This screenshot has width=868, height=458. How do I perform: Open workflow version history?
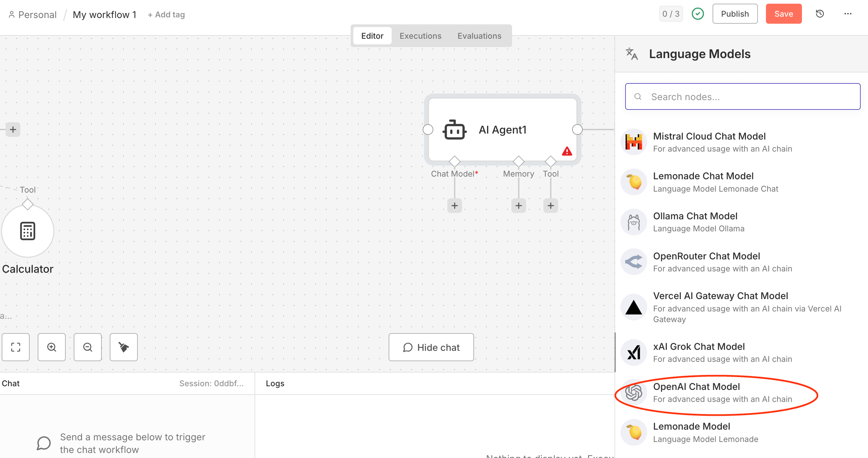[820, 13]
